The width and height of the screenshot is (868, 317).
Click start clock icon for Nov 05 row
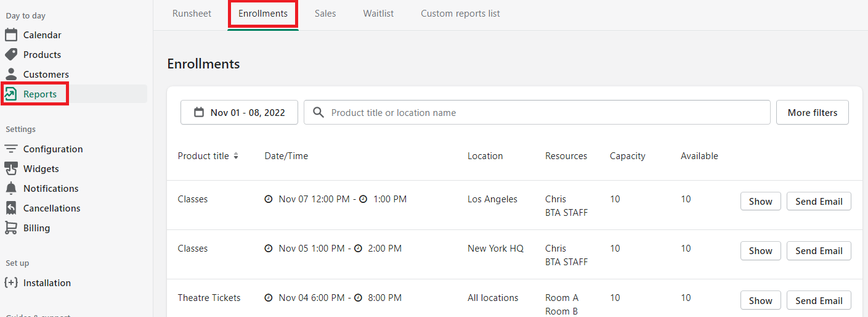pos(269,249)
